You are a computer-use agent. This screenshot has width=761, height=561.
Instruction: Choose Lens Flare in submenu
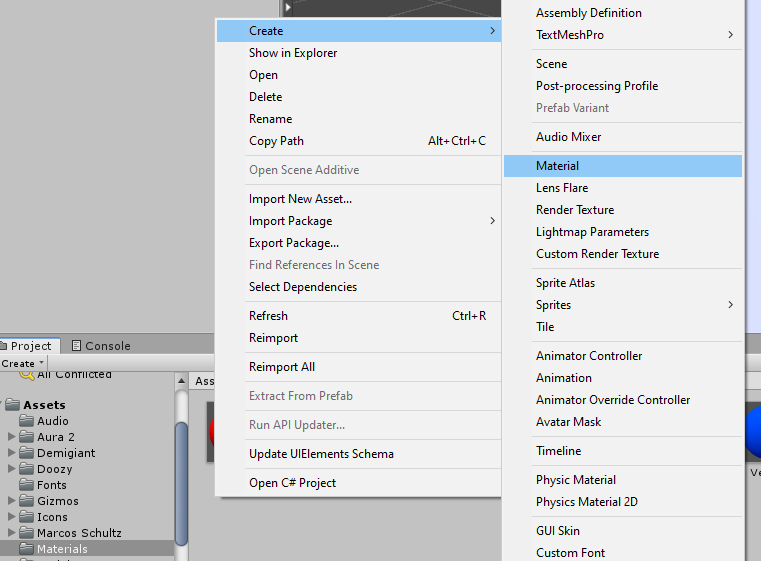(623, 188)
